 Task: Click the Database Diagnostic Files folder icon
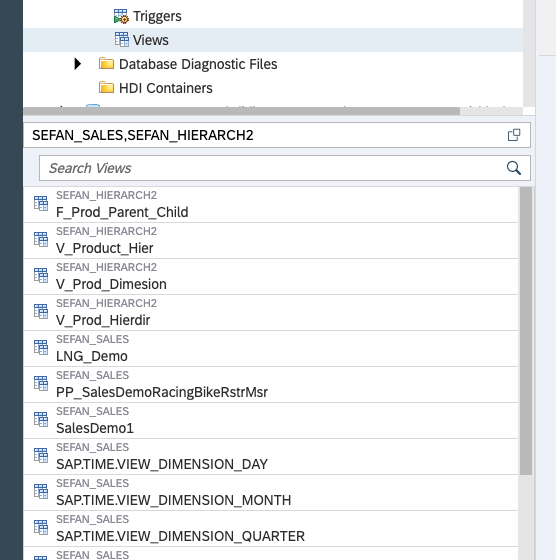[106, 64]
